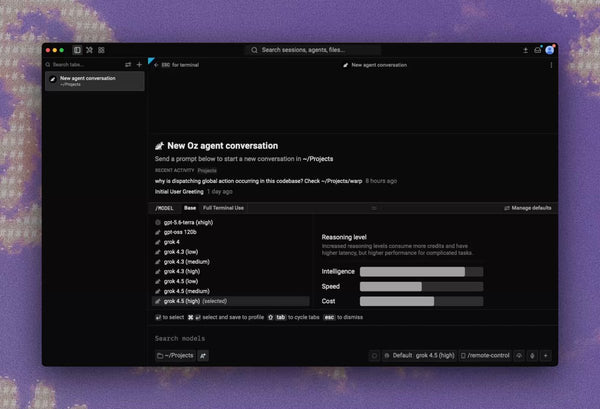Click the upload arrow icon at top right

525,50
